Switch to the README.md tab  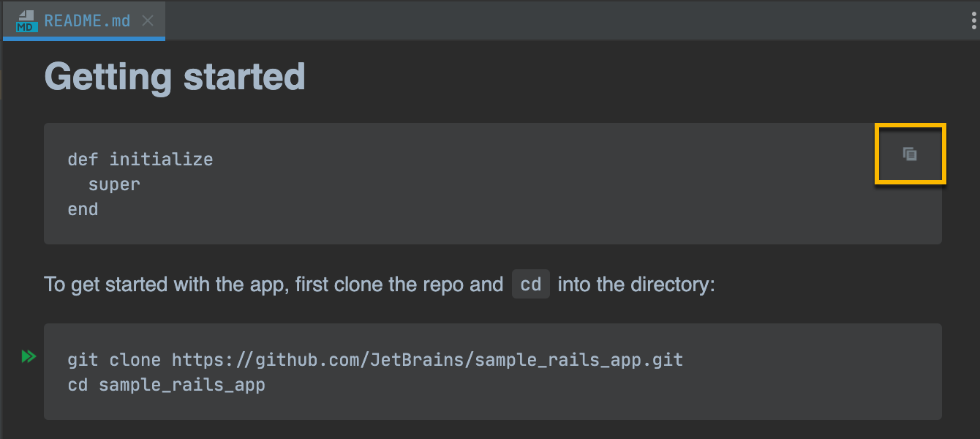(x=87, y=20)
